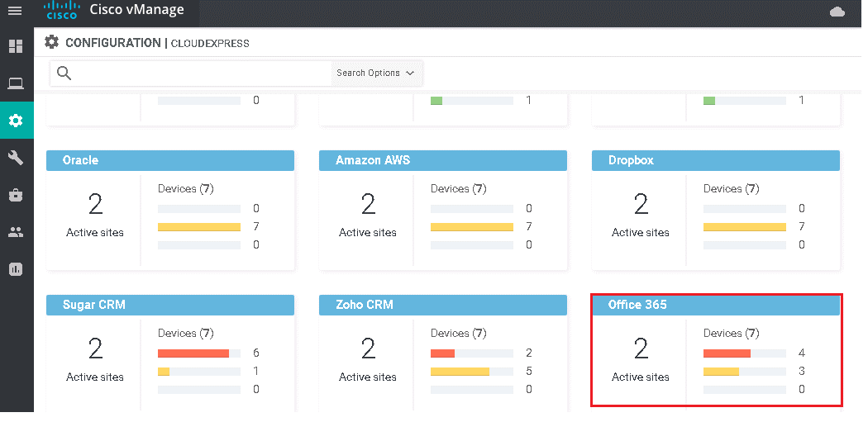The height and width of the screenshot is (422, 868).
Task: Click the search magnifier icon
Action: tap(64, 73)
